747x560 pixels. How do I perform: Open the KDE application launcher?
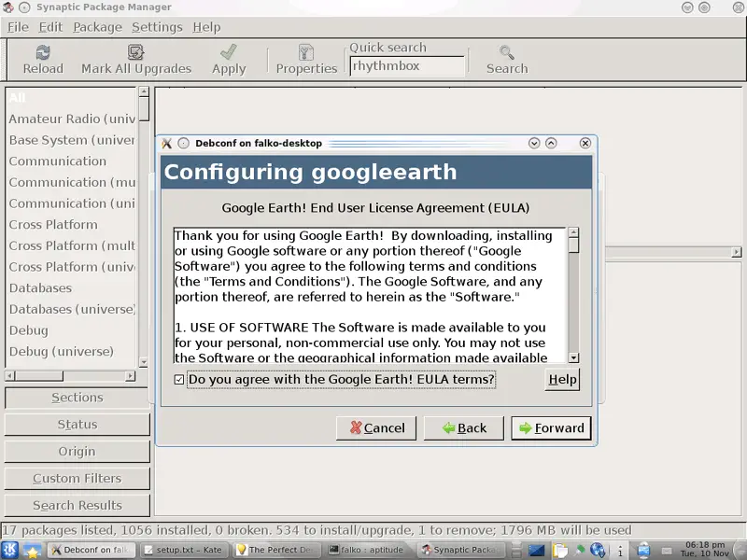tap(9, 550)
